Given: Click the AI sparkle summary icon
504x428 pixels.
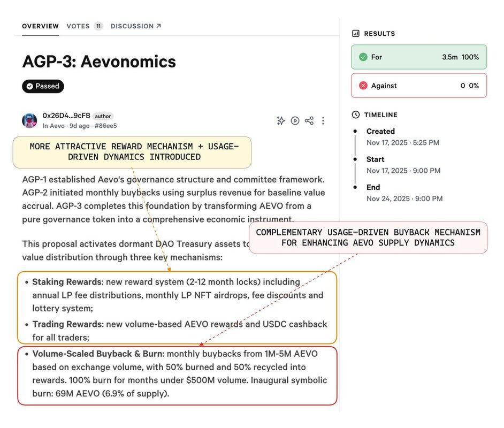Looking at the screenshot, I should click(281, 121).
